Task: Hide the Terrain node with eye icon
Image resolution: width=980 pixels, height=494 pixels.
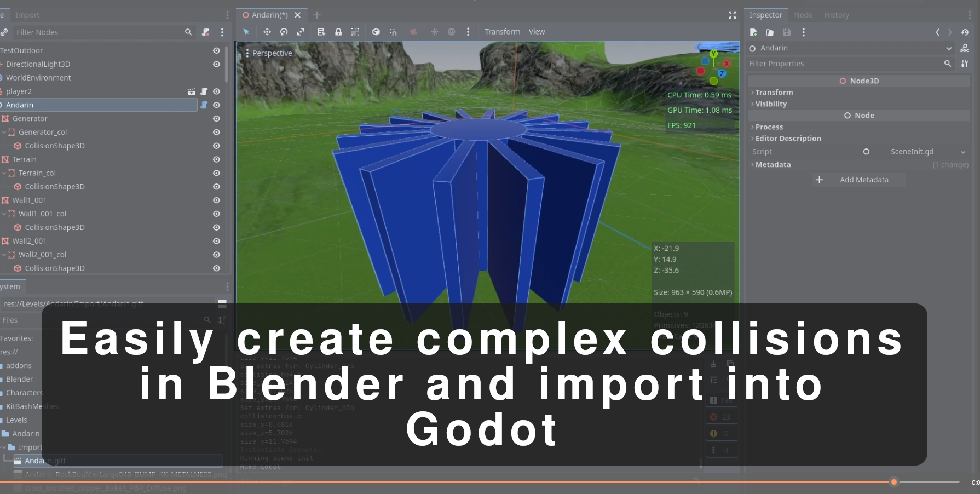Action: click(x=216, y=159)
